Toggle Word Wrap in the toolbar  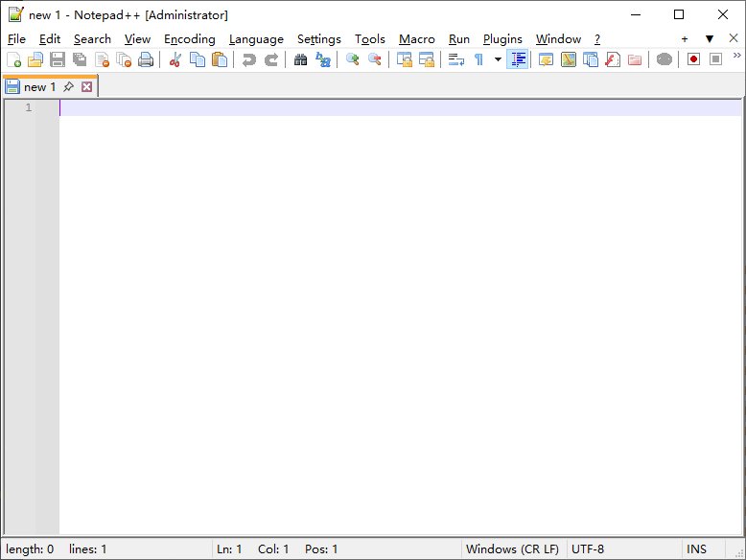(455, 60)
